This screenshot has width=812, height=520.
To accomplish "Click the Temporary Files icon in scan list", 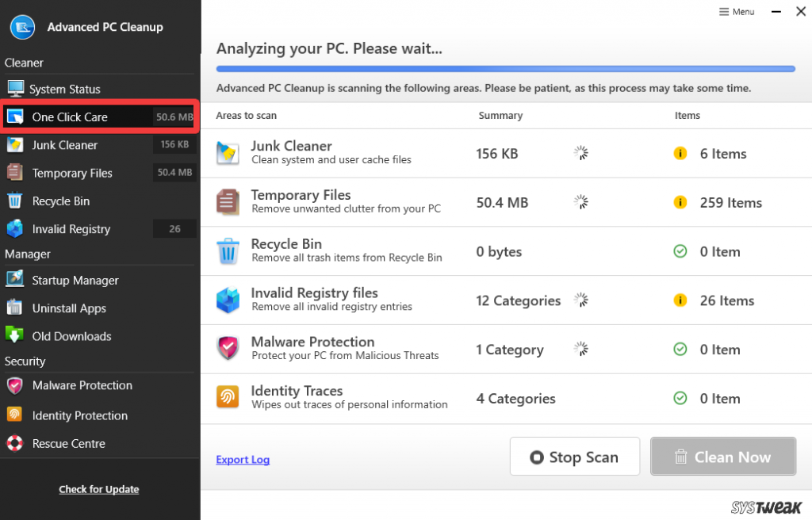I will pos(228,202).
